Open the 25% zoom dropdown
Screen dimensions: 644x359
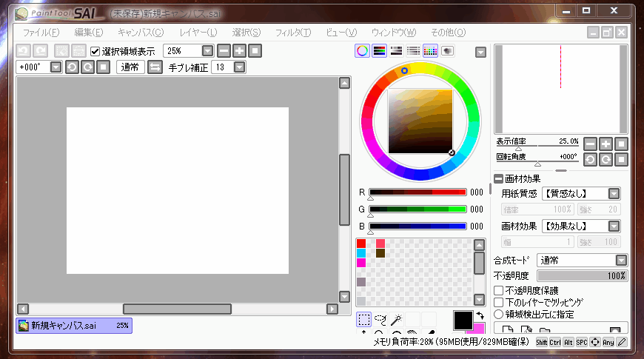(208, 51)
